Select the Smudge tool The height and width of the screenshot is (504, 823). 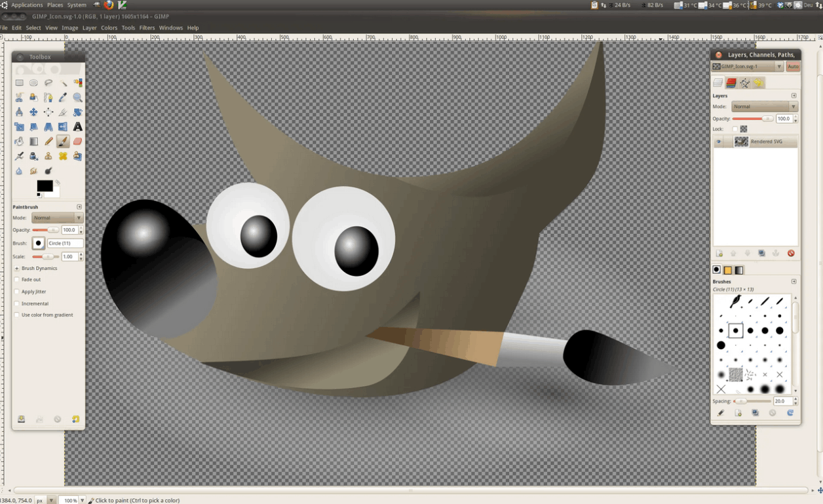tap(33, 171)
